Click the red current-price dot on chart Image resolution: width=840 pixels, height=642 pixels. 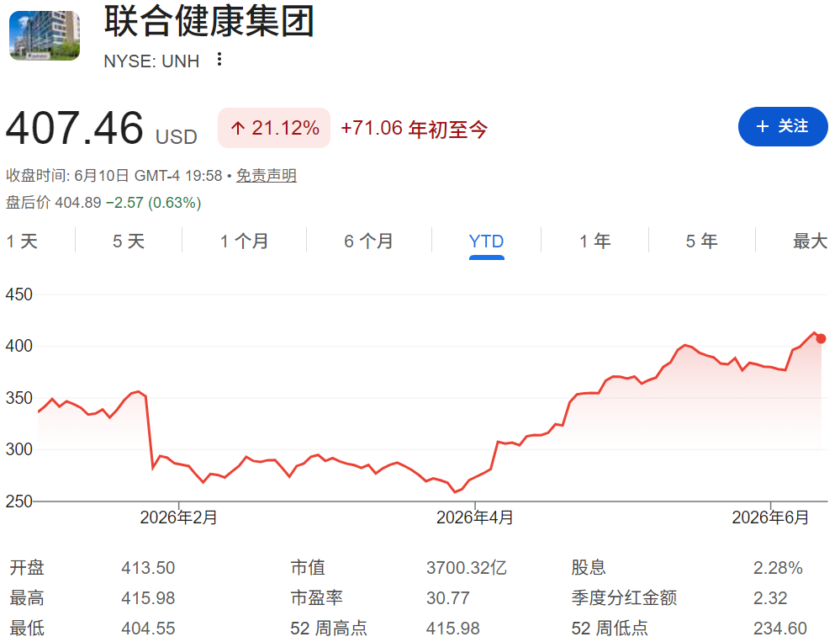pyautogui.click(x=821, y=339)
